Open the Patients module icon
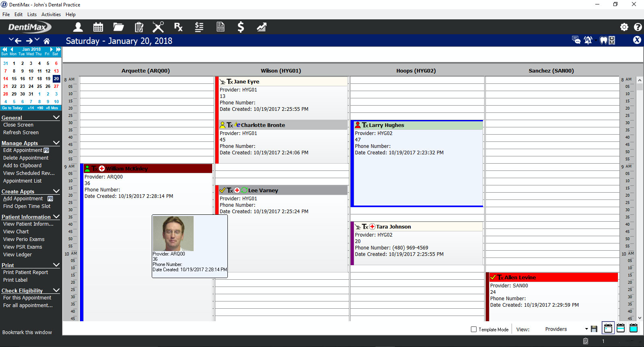This screenshot has height=347, width=644. [78, 27]
